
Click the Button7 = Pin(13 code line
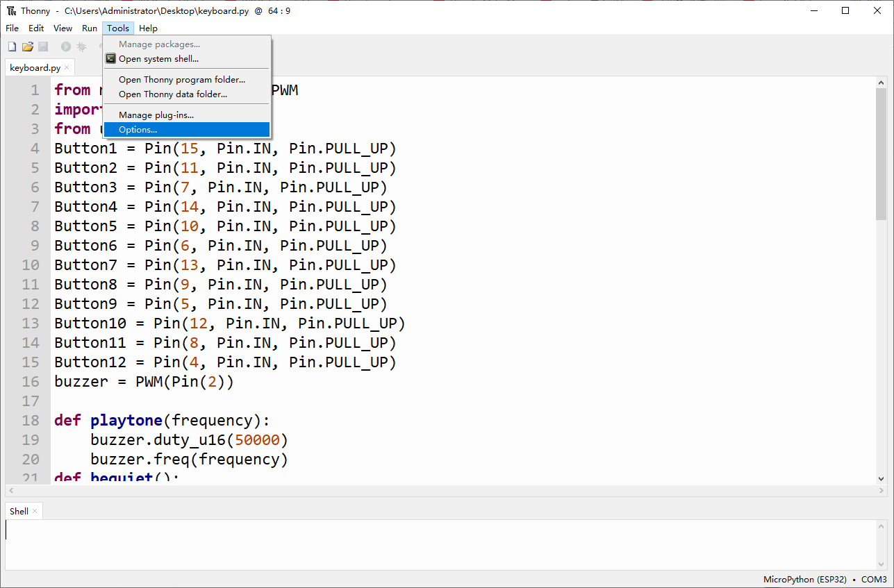pyautogui.click(x=225, y=265)
